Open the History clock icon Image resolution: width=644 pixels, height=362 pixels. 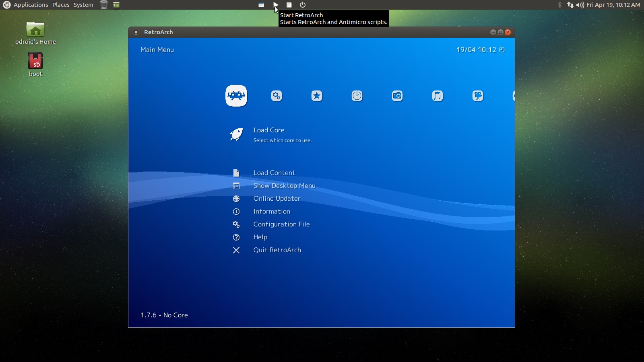(x=357, y=96)
